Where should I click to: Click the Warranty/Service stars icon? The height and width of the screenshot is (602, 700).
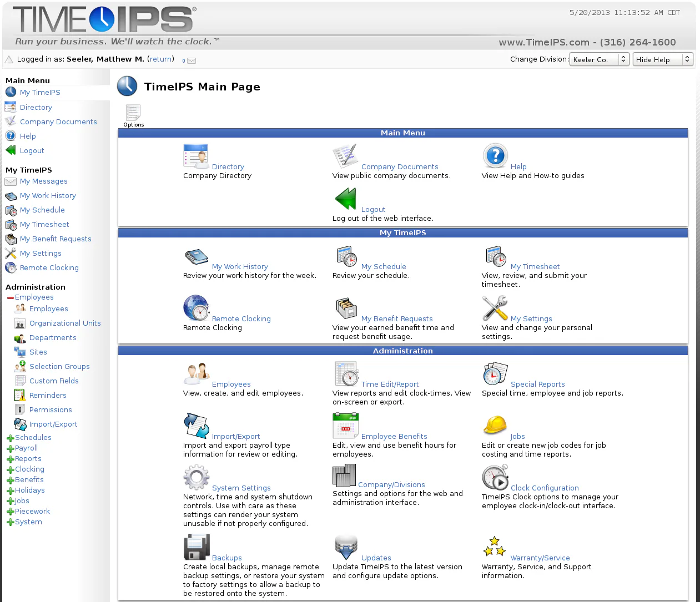[494, 547]
